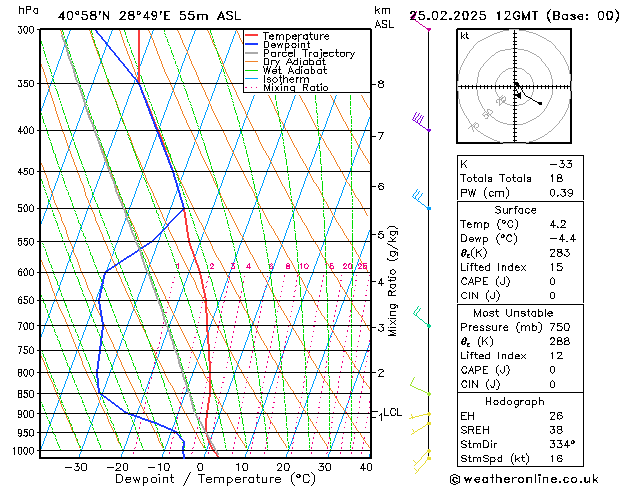
Task: Click the purple wind barb at 300 hPa
Action: tap(420, 22)
